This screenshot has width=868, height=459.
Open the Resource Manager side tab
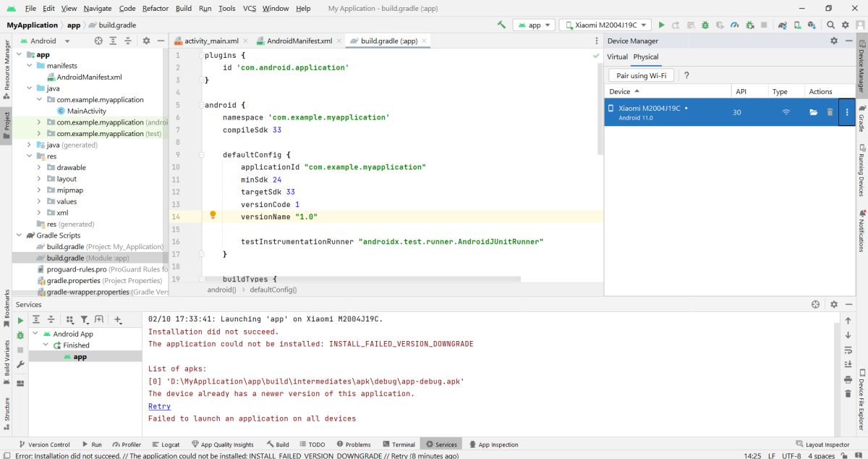[x=7, y=70]
